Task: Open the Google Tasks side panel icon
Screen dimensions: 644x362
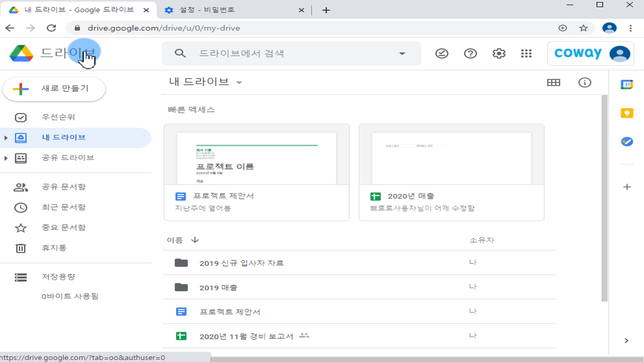Action: point(626,142)
